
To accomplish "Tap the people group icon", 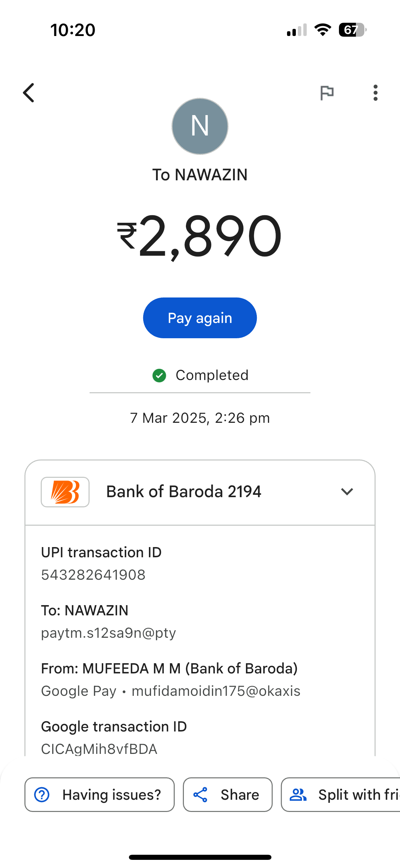I will tap(298, 795).
